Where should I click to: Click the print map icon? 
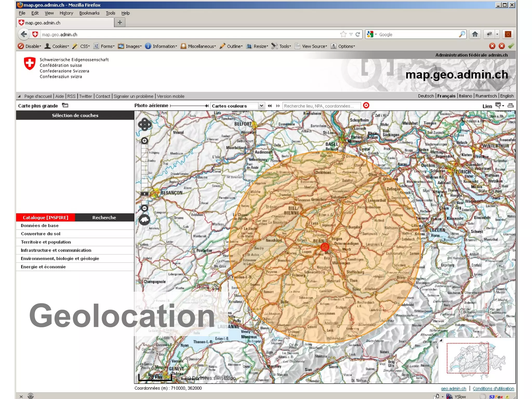click(510, 105)
